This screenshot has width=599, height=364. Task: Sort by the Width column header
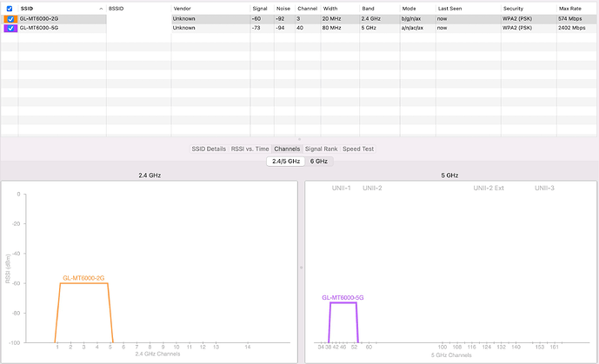330,9
